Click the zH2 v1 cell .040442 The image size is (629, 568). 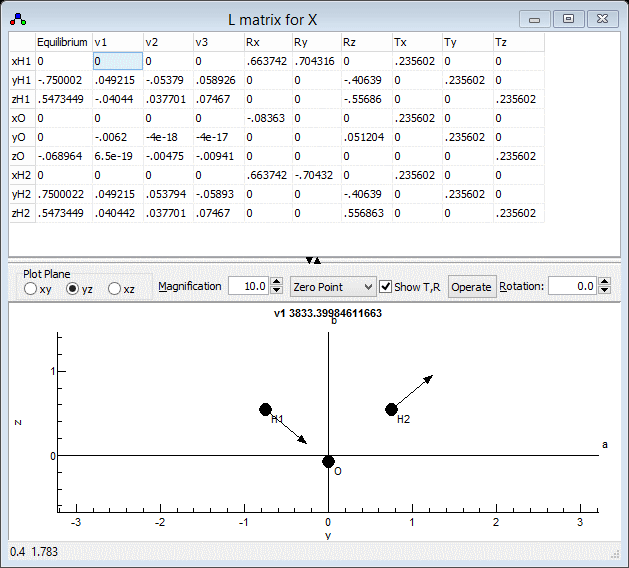(x=118, y=213)
